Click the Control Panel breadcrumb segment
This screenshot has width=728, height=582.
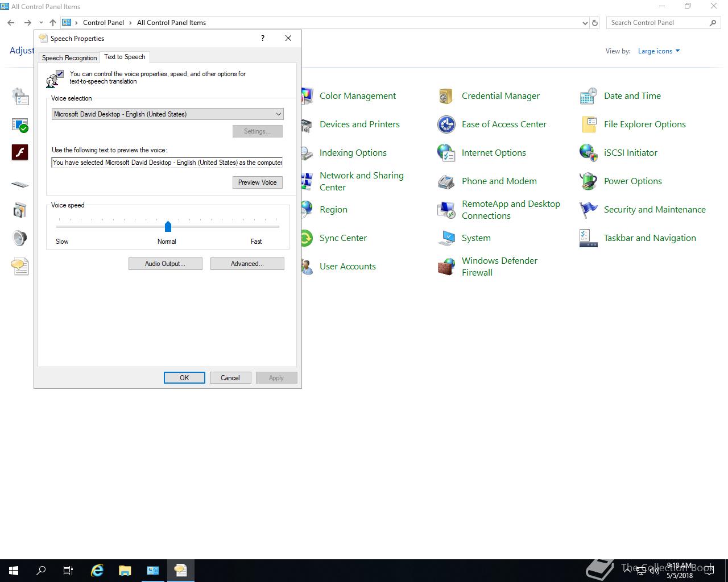pos(104,23)
